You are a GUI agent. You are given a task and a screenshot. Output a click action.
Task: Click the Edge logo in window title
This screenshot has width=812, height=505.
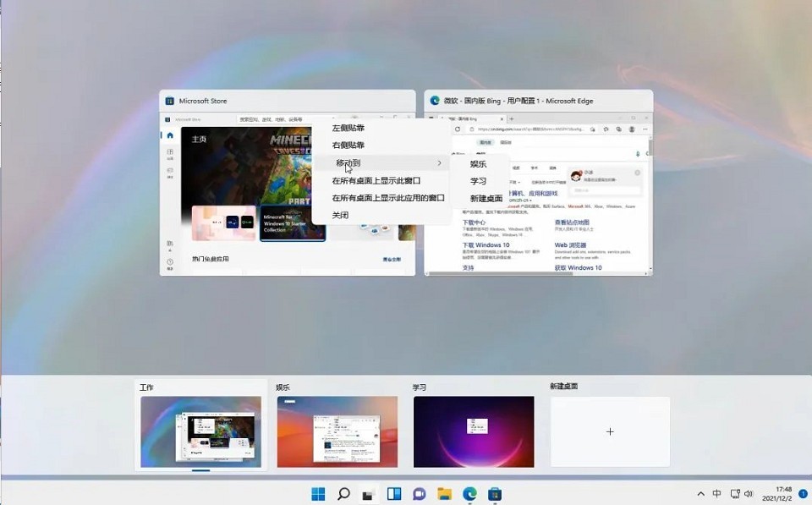pyautogui.click(x=435, y=101)
